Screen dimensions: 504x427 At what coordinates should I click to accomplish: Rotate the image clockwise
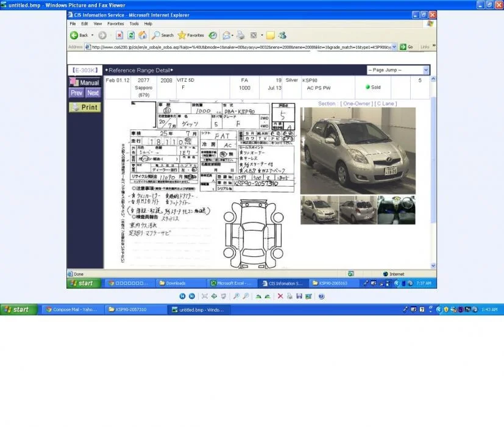(258, 296)
